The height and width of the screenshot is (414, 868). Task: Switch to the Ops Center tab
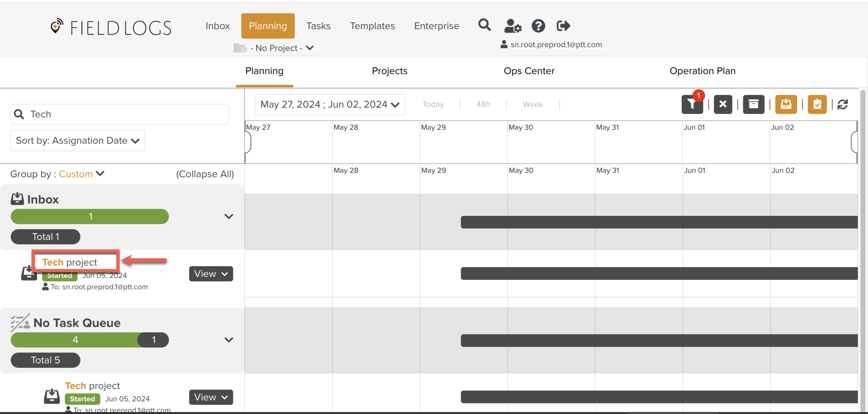(529, 71)
